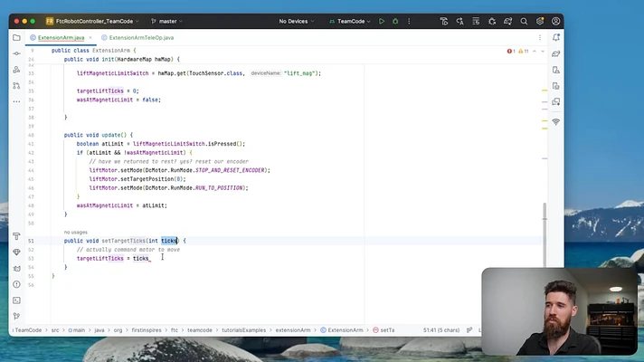Click the 'setTargetTicks' method name
The image size is (644, 362).
point(123,241)
